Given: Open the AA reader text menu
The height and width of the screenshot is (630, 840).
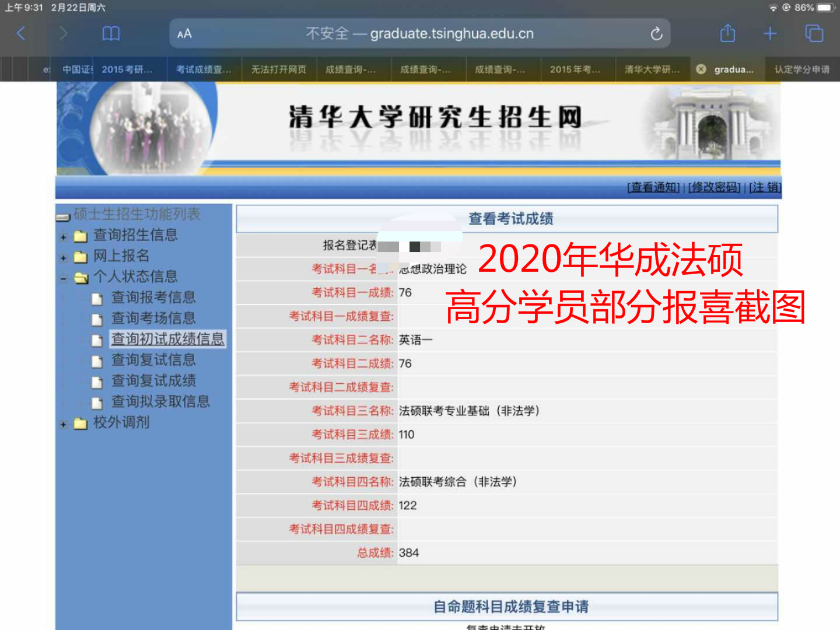Looking at the screenshot, I should click(x=184, y=34).
